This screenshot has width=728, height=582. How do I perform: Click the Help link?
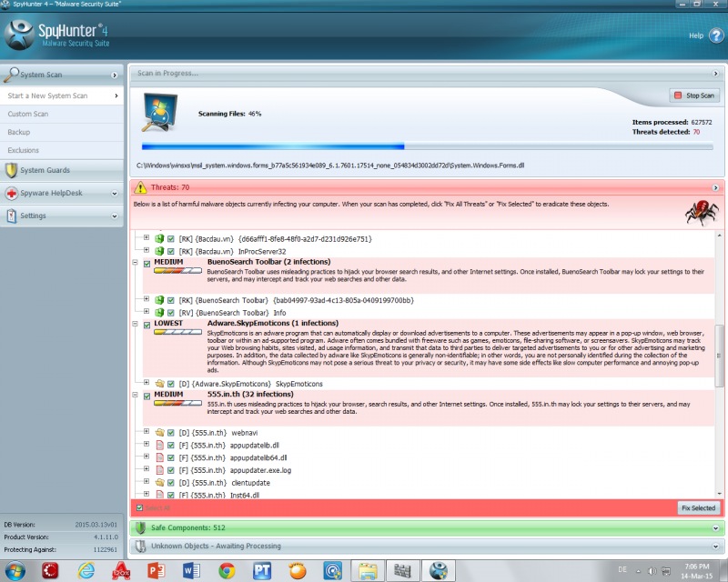point(696,35)
